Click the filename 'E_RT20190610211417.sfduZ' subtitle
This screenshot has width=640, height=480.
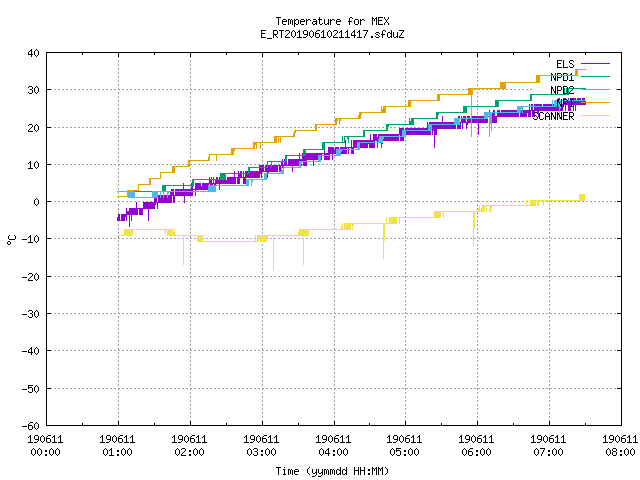pyautogui.click(x=332, y=34)
